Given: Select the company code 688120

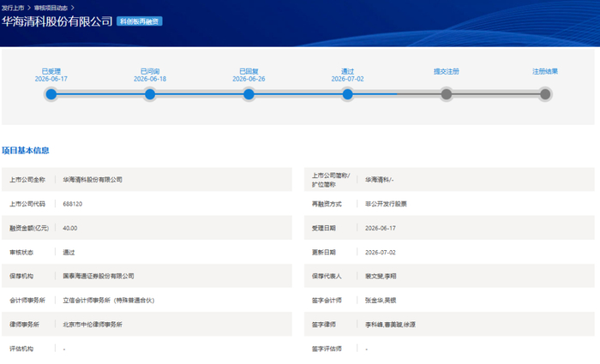Looking at the screenshot, I should [x=73, y=204].
